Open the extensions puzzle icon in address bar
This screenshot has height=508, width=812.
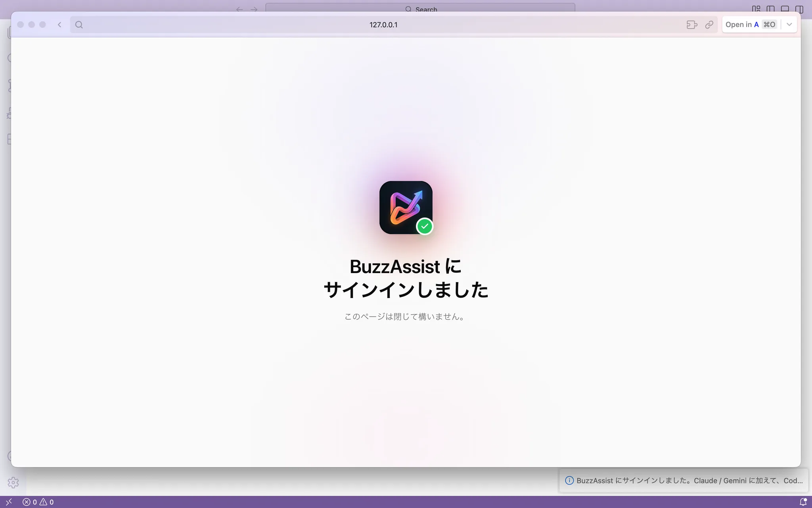coord(692,25)
